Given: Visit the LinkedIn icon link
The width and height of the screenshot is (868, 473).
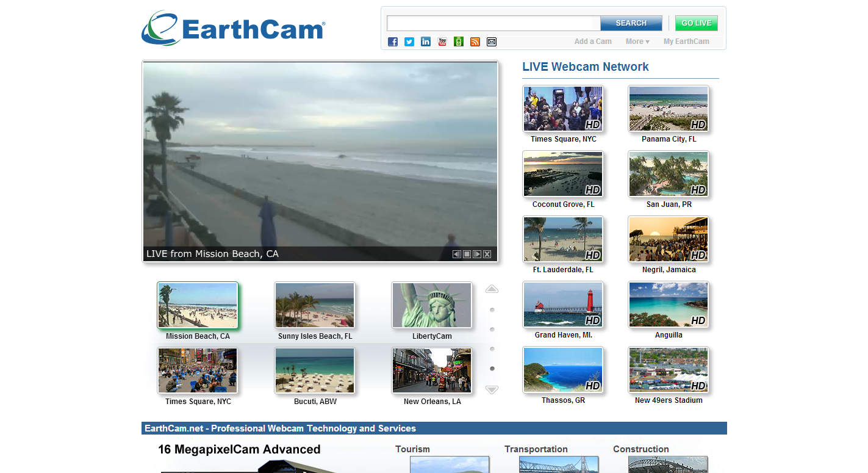Looking at the screenshot, I should (426, 42).
